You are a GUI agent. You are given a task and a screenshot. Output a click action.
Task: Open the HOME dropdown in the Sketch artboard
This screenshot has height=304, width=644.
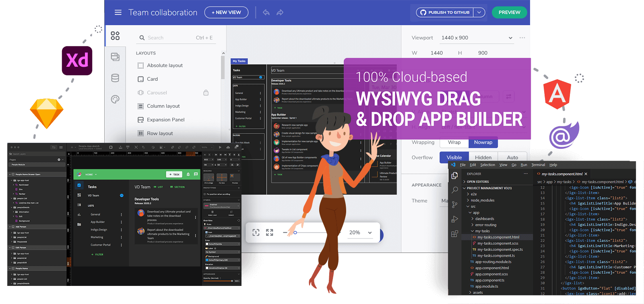(x=91, y=175)
